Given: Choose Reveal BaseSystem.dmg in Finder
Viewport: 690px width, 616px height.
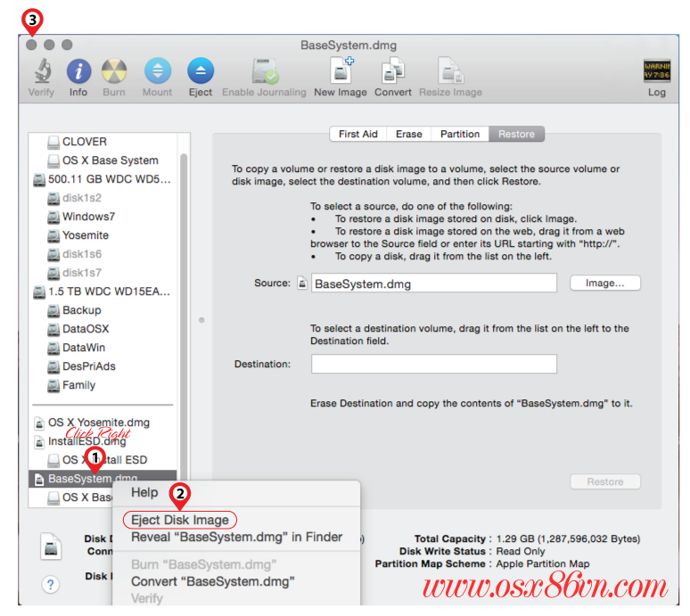Looking at the screenshot, I should 236,537.
